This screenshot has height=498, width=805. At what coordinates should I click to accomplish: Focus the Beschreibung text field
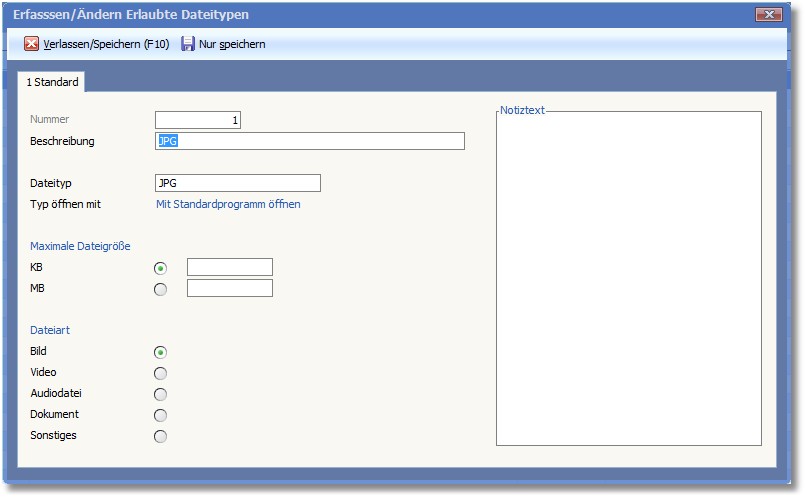tap(310, 141)
